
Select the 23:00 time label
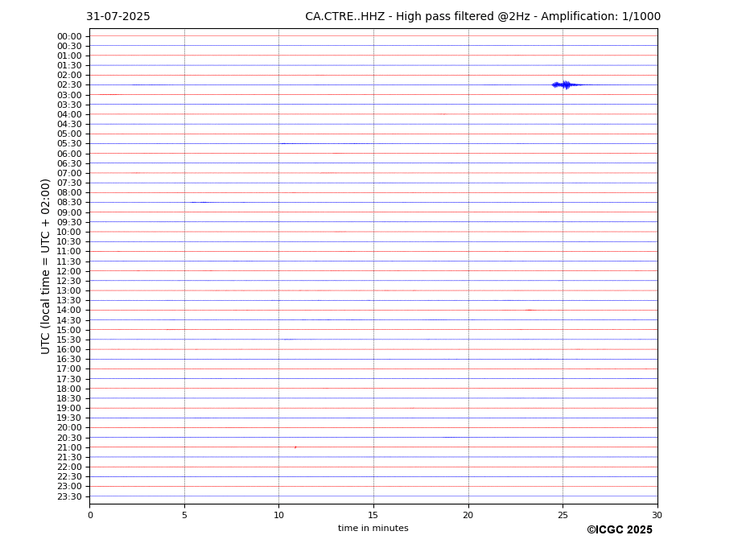click(x=69, y=487)
